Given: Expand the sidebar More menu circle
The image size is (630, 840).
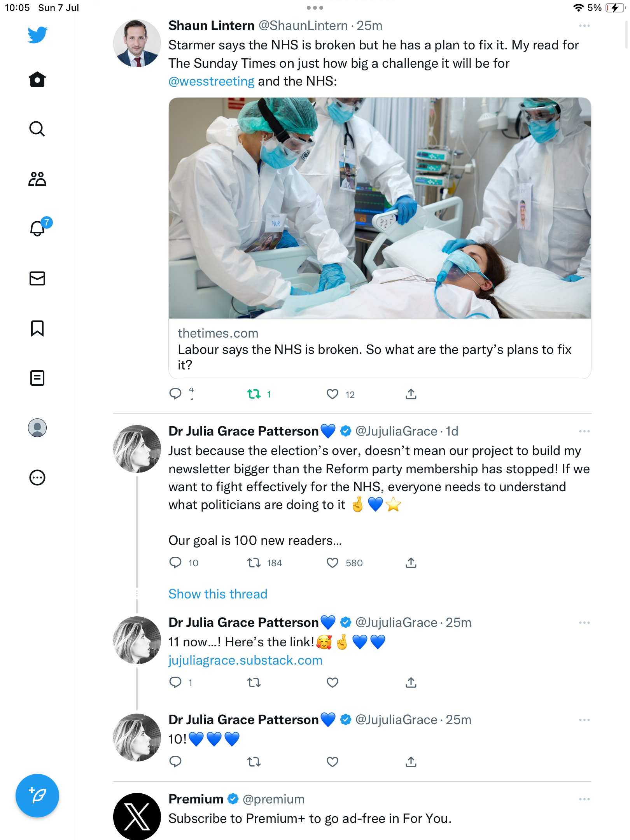Looking at the screenshot, I should 37,478.
